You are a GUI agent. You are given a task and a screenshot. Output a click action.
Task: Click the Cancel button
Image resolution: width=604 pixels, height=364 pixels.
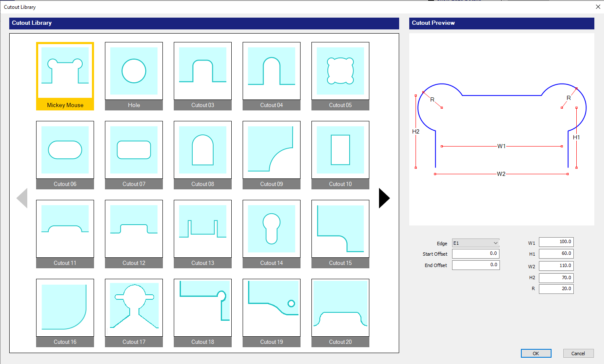[578, 354]
